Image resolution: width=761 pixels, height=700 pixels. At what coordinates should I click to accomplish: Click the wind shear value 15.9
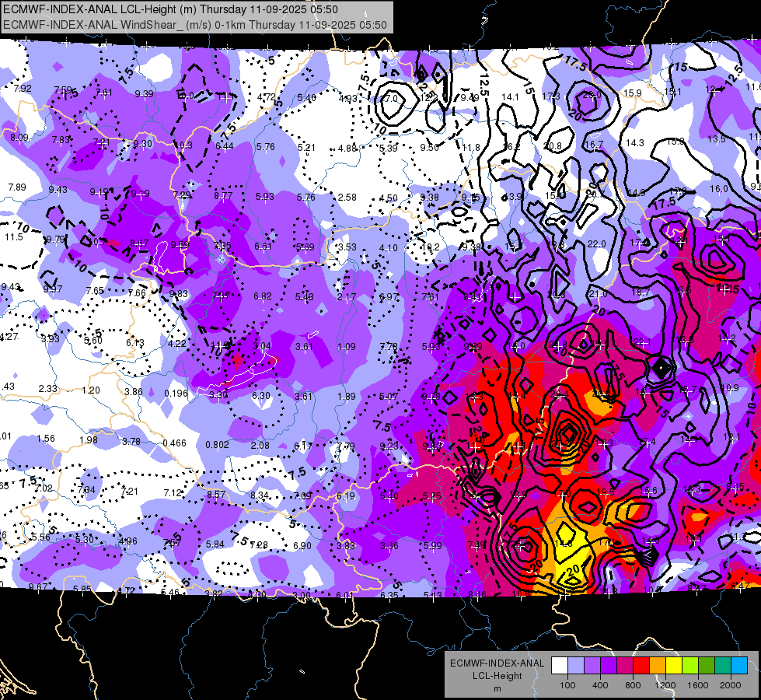click(633, 93)
